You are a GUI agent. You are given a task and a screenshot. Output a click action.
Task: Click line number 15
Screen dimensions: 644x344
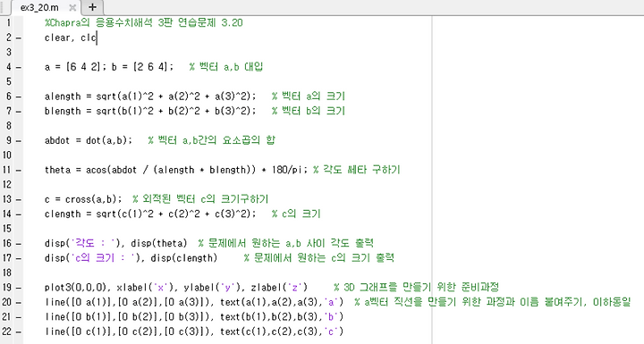(x=7, y=229)
